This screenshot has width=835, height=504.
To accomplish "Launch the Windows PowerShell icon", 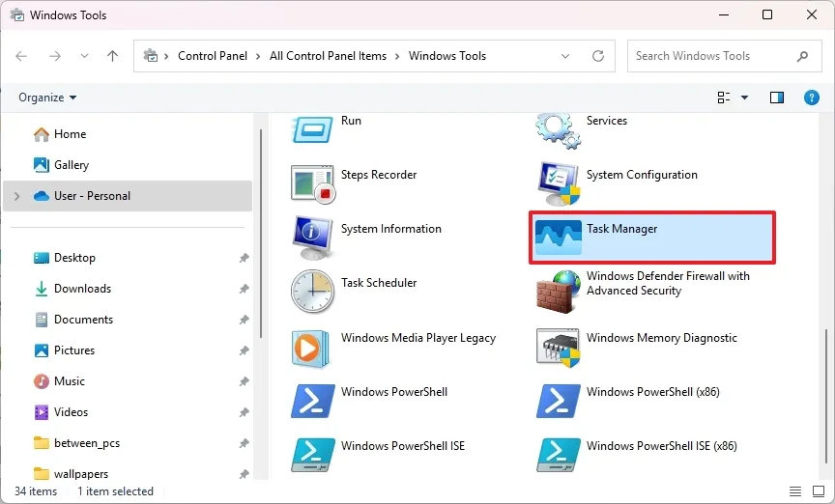I will (x=313, y=401).
